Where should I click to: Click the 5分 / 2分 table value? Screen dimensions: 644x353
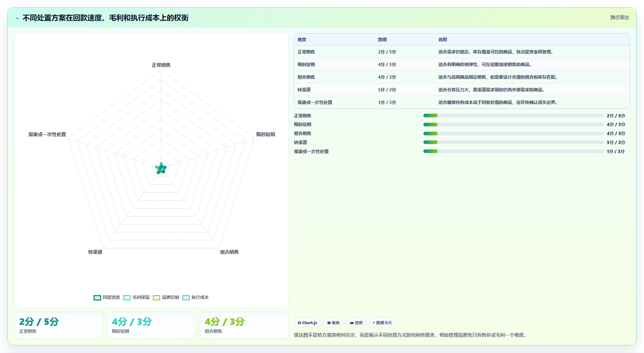(387, 90)
